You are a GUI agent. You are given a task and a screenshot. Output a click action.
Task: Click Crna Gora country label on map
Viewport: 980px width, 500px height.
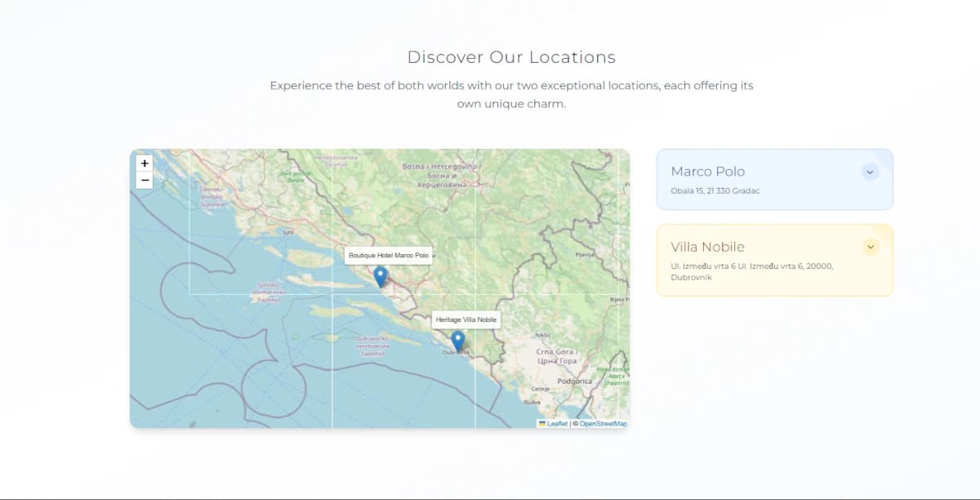556,356
